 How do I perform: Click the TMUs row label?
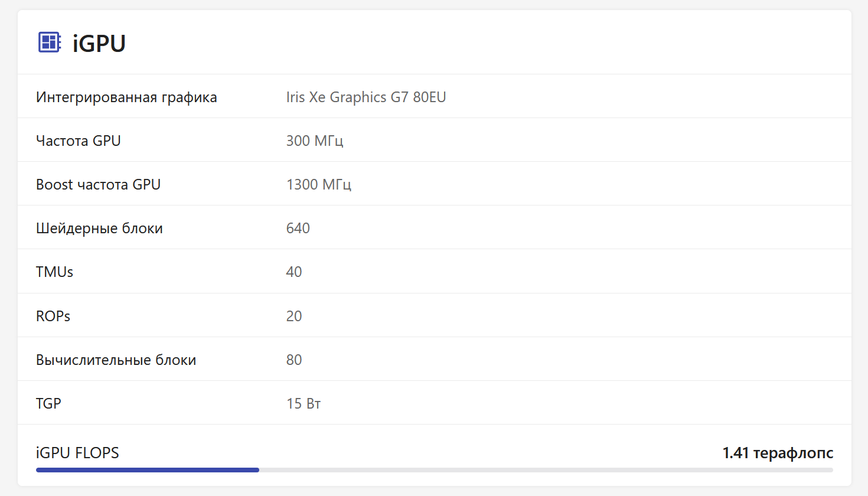coord(55,272)
